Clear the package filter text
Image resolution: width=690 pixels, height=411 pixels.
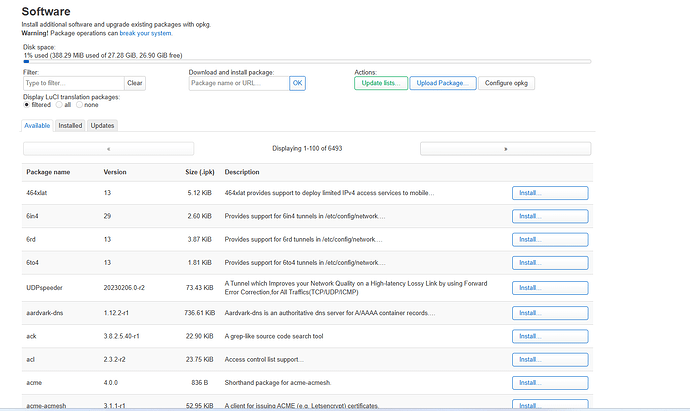[134, 83]
